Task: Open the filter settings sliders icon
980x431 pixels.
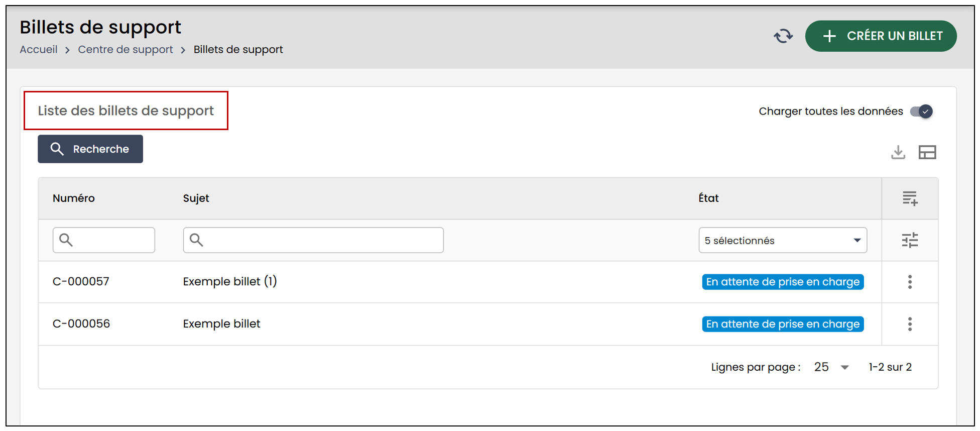Action: coord(910,240)
